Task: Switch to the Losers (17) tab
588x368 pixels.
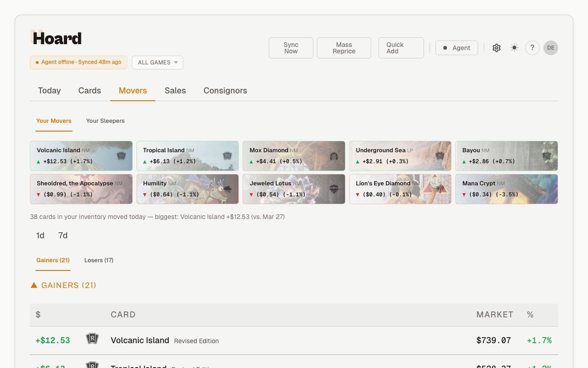Action: [99, 260]
